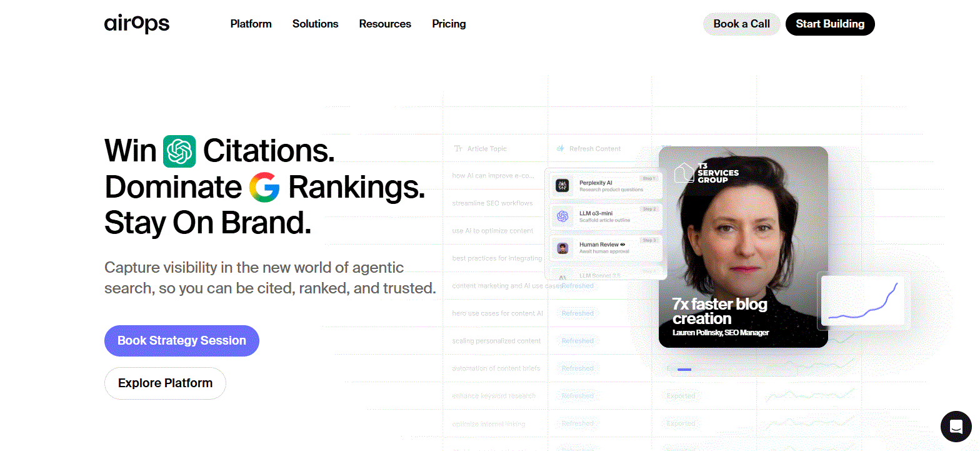Click Refreshed badge for scaling personalized content
This screenshot has width=980, height=451.
click(x=577, y=341)
